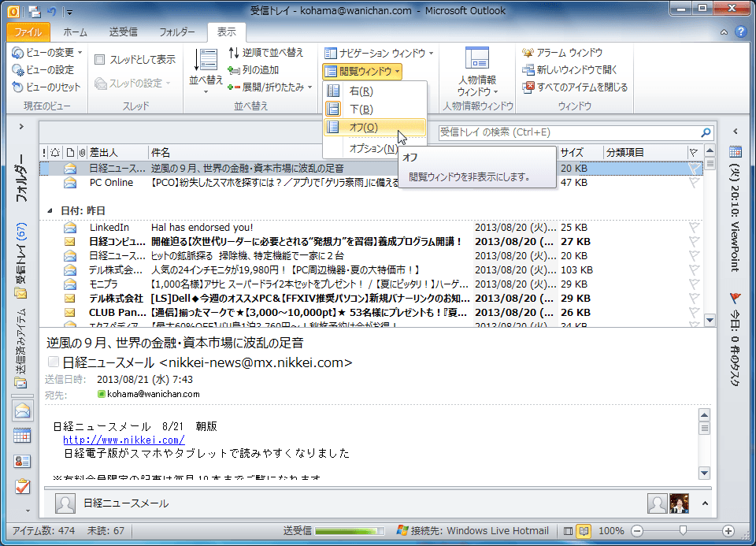Flag the CLUB Pan message

coord(694,313)
